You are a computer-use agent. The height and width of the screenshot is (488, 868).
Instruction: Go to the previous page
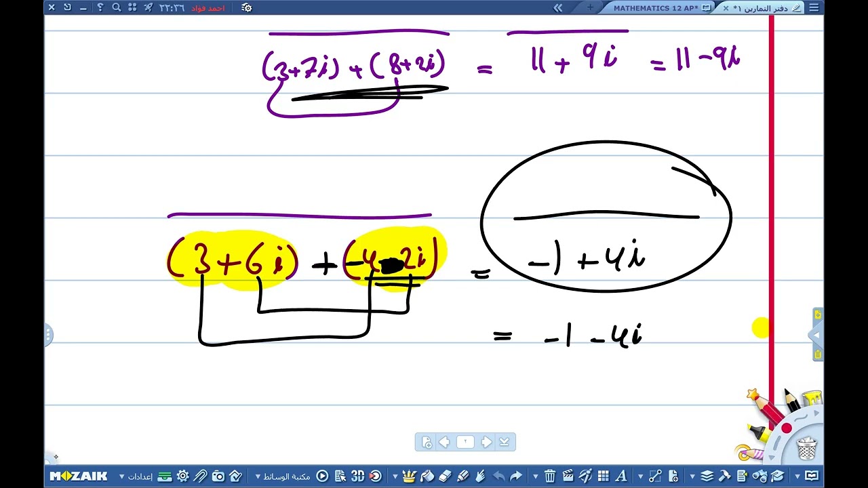[x=444, y=442]
